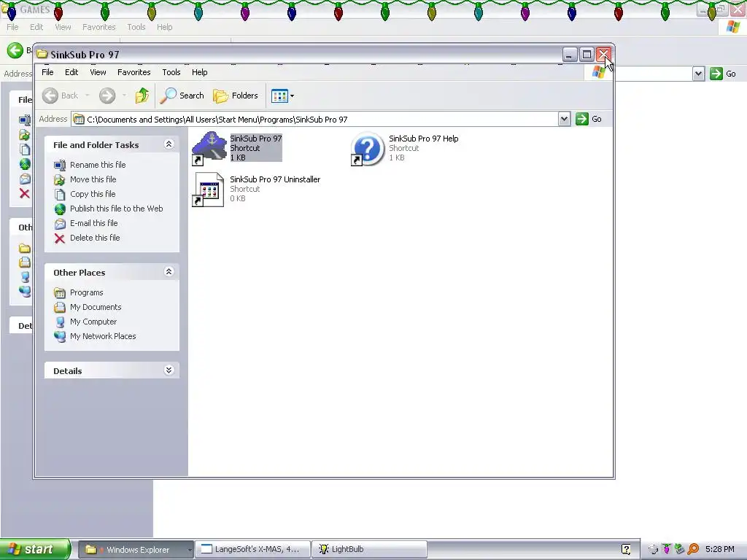
Task: Click the Up folder toolbar icon
Action: tap(142, 96)
